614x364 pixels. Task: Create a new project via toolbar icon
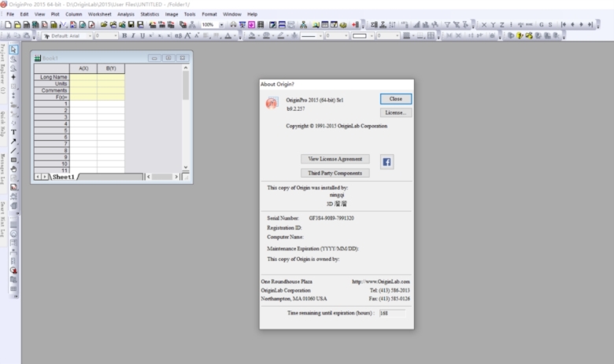[8, 24]
